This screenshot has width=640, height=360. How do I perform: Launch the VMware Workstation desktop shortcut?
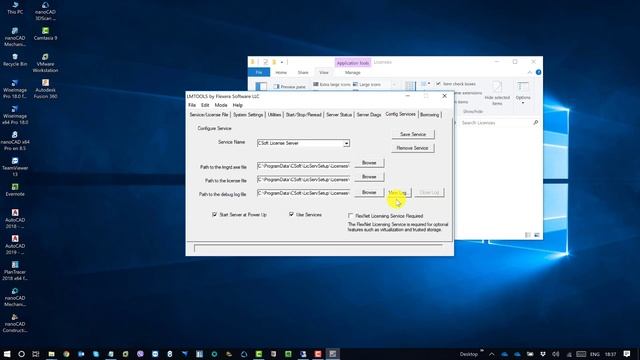tap(45, 63)
